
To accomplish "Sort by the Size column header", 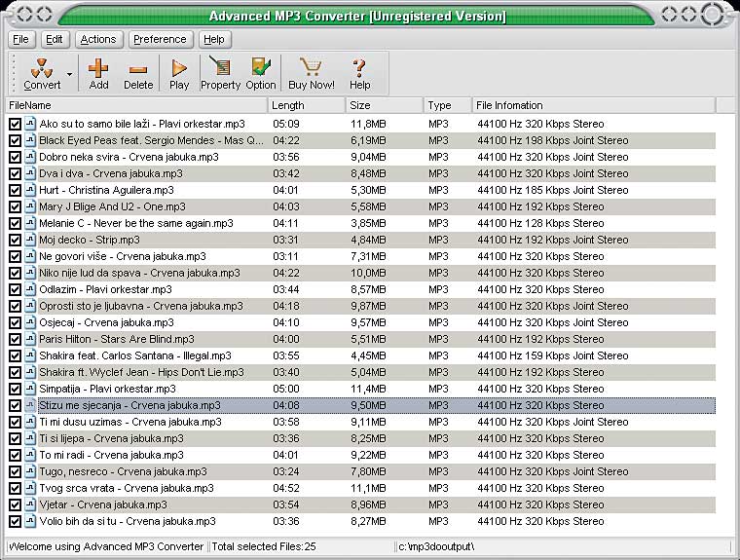I will (385, 105).
